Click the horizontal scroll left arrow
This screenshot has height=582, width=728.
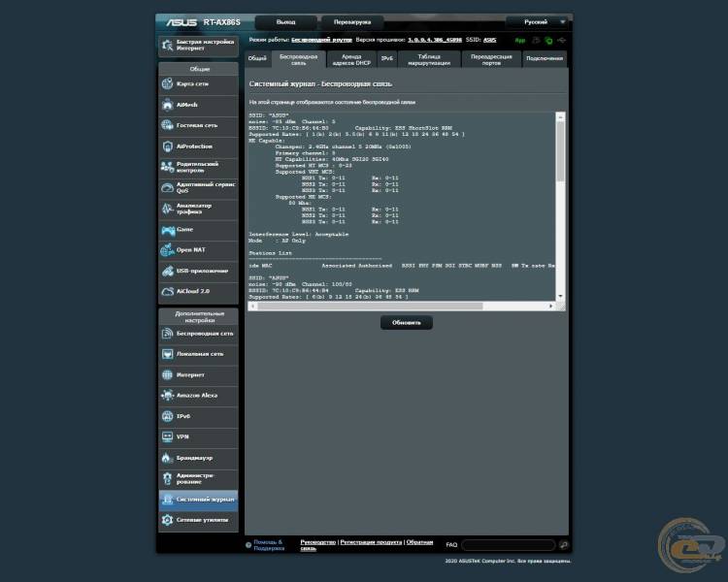[x=252, y=306]
